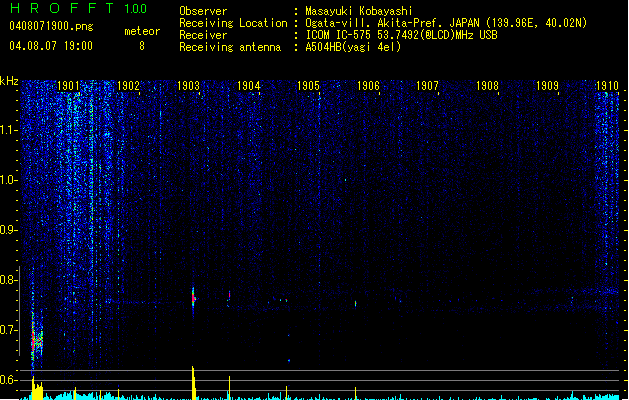The image size is (629, 400).
Task: Click the meteor count value 8
Action: pos(142,46)
